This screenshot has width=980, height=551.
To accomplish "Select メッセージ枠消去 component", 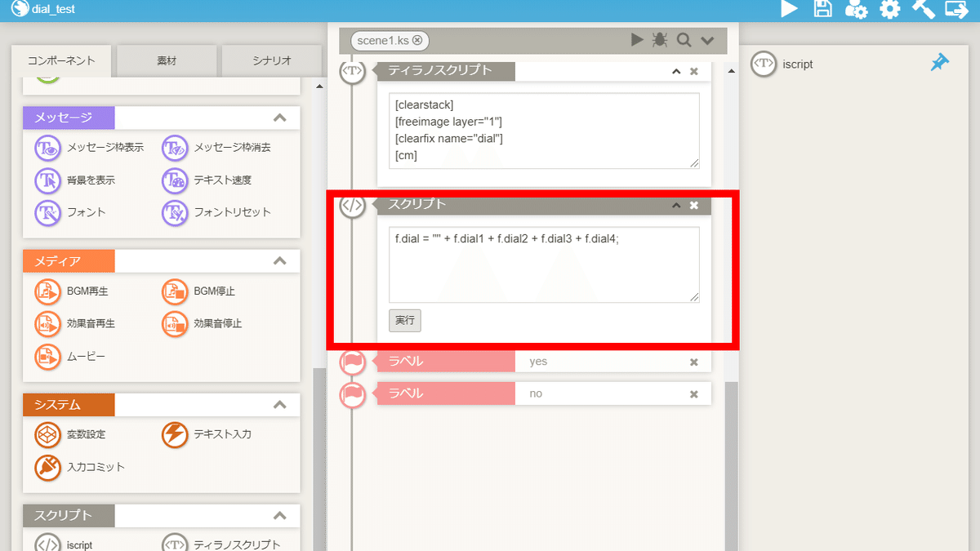I will [x=216, y=148].
